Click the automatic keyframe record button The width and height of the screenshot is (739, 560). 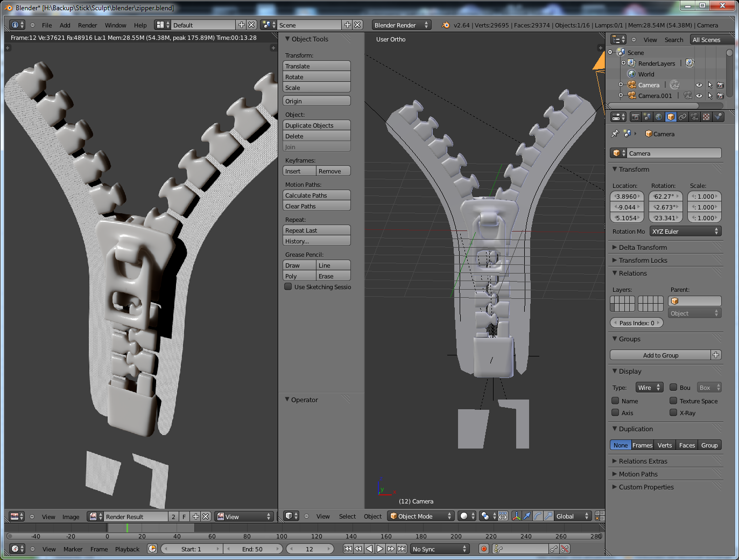click(x=484, y=549)
